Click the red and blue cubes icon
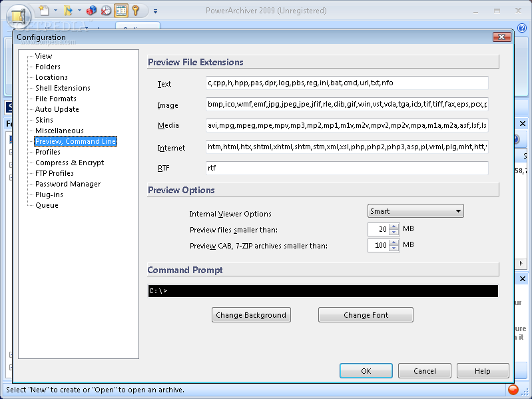This screenshot has height=399, width=532. [x=91, y=11]
